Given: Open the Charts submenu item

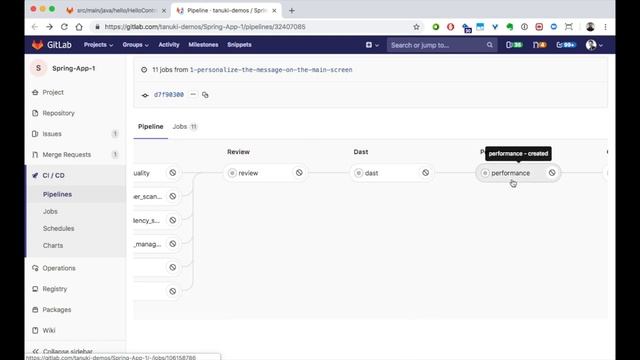Looking at the screenshot, I should [x=53, y=246].
